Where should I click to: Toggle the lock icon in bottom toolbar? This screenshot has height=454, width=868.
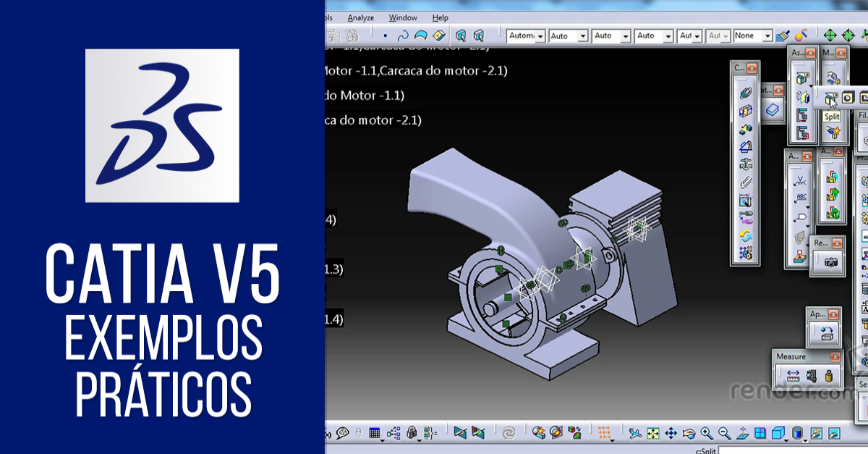pyautogui.click(x=412, y=434)
